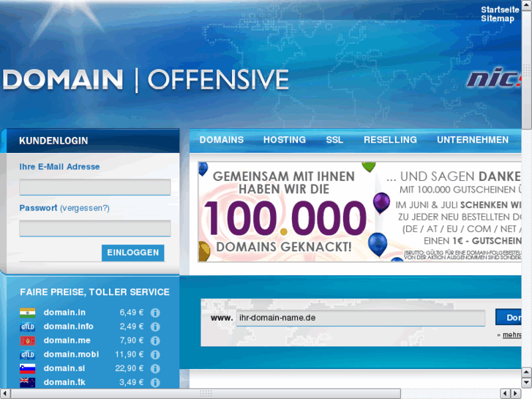Open the domain.in link

click(x=64, y=313)
